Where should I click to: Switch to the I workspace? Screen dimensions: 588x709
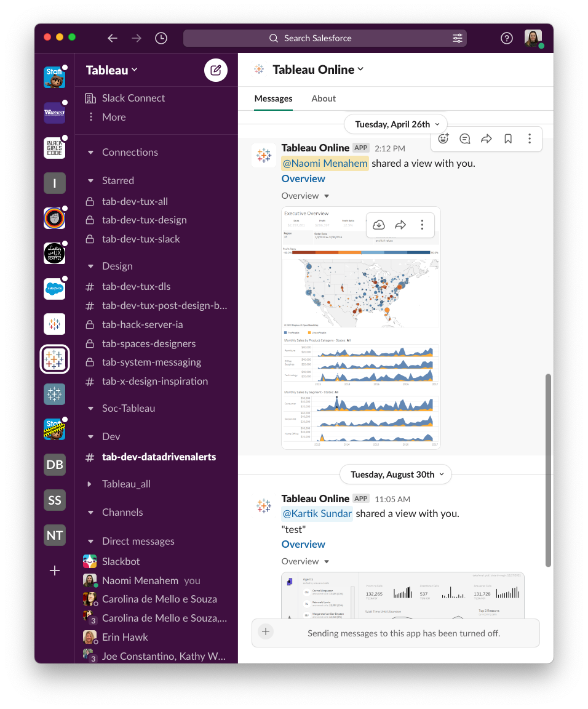coord(54,183)
